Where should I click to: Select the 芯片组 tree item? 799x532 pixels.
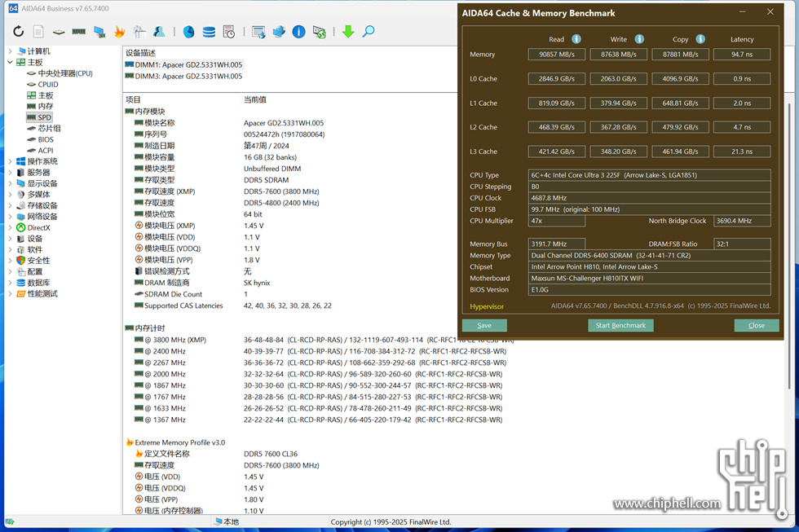pyautogui.click(x=50, y=128)
